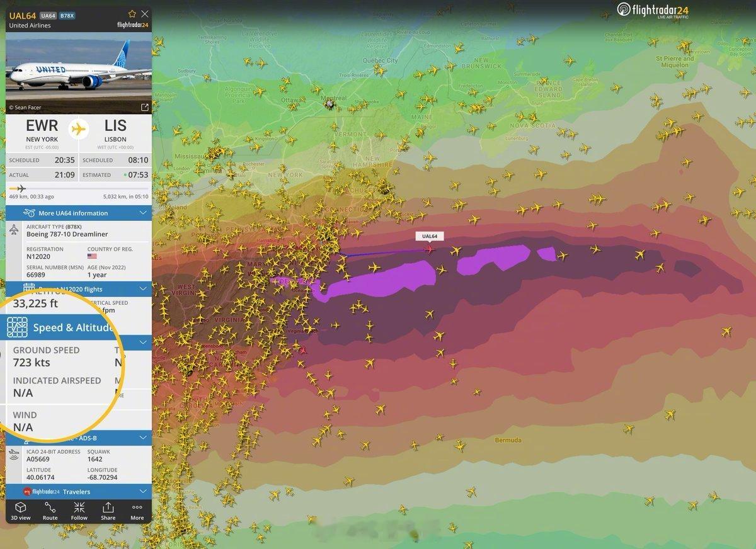Screen dimensions: 756x549
Task: Click the flight progress bar
Action: coord(79,188)
